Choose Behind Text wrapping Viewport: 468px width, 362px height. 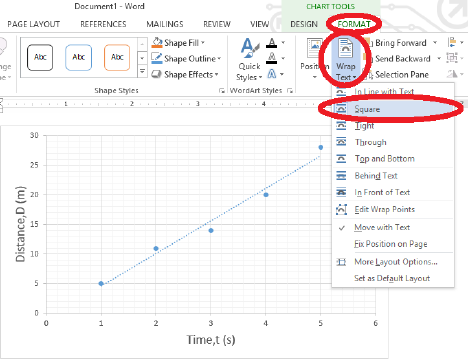coord(393,176)
